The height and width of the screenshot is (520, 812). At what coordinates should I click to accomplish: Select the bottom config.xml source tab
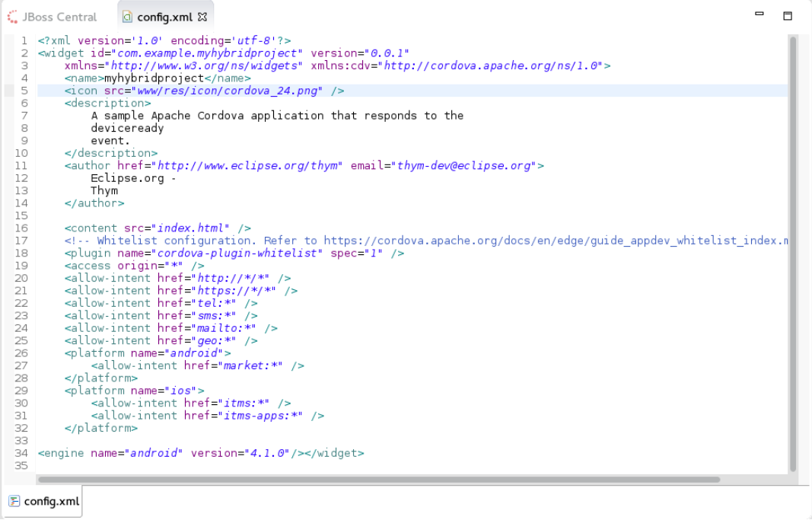click(44, 501)
